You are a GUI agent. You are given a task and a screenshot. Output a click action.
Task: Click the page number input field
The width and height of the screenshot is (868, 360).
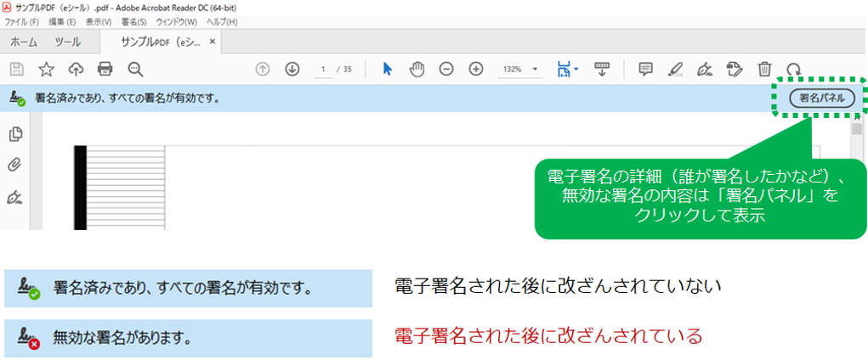323,69
